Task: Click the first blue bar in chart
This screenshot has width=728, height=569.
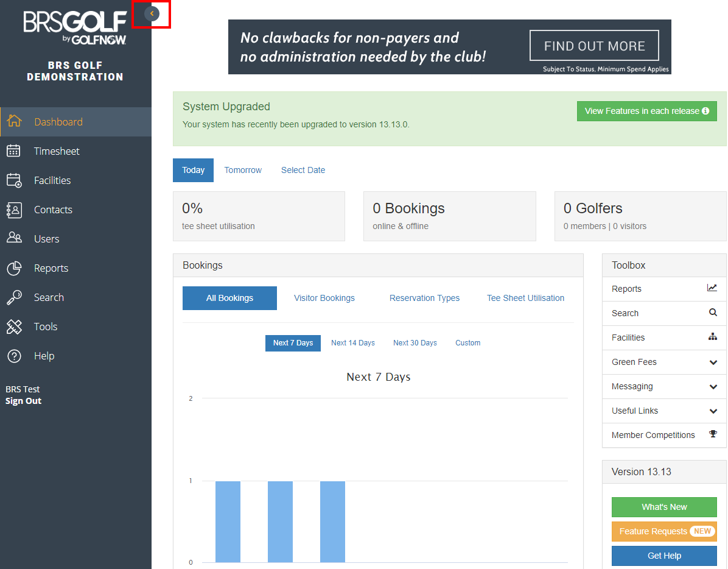Action: pyautogui.click(x=228, y=521)
